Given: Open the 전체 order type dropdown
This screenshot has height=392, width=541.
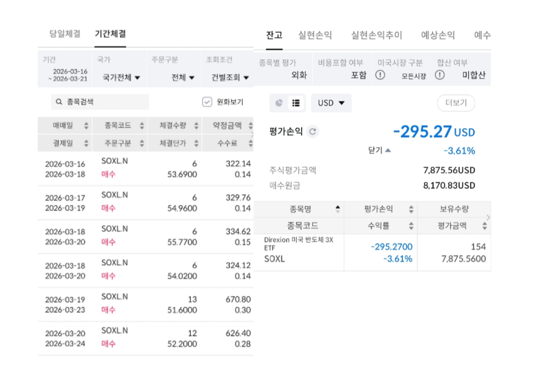Looking at the screenshot, I should pos(183,78).
